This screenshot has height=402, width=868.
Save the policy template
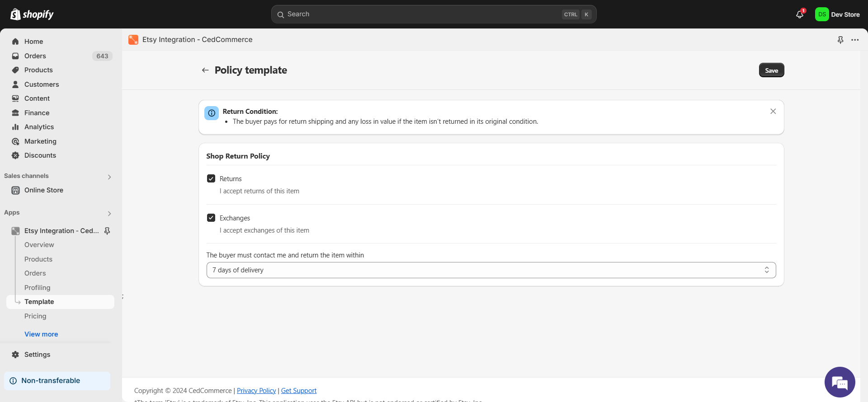point(772,70)
